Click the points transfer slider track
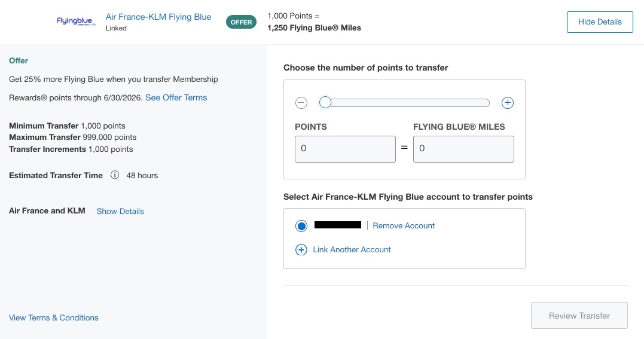The width and height of the screenshot is (644, 339). point(405,103)
